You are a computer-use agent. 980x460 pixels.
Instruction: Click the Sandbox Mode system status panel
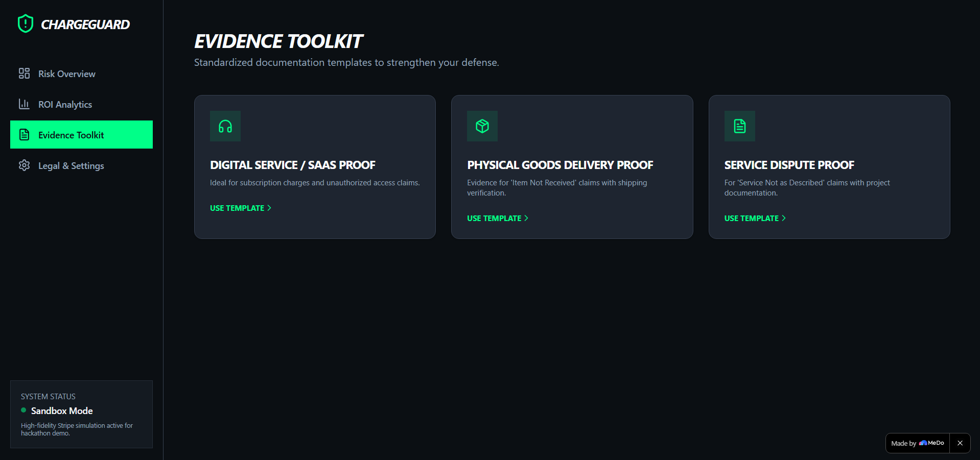point(81,414)
